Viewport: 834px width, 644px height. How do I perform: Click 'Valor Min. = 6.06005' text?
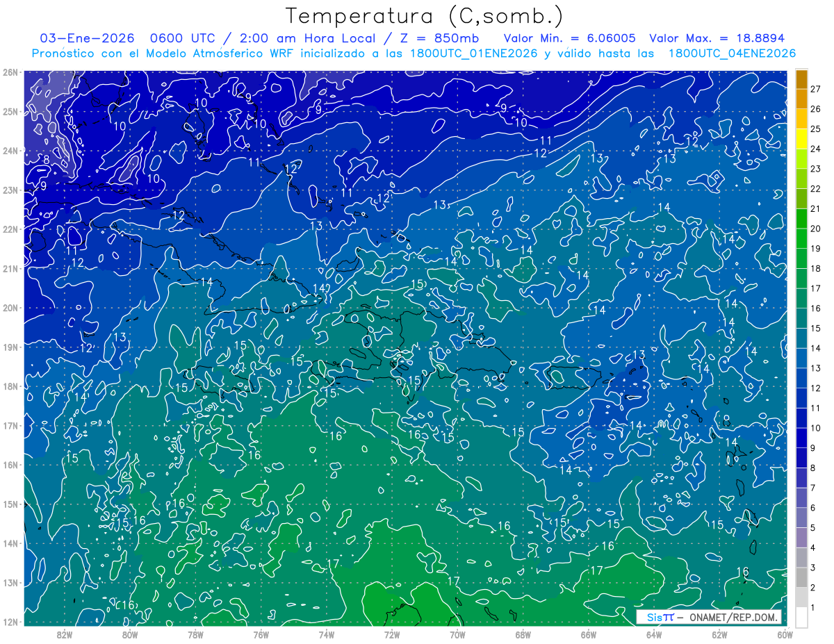(570, 38)
